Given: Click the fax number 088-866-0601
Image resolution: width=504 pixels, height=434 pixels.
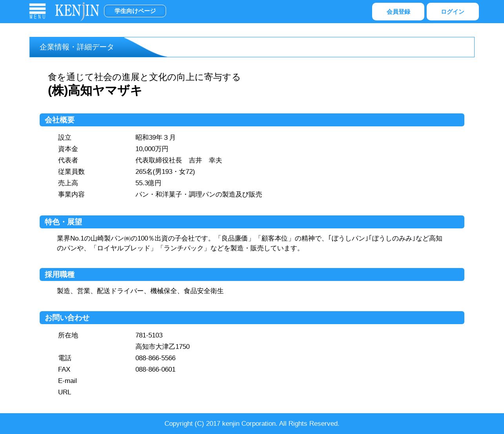Looking at the screenshot, I should pyautogui.click(x=155, y=370).
